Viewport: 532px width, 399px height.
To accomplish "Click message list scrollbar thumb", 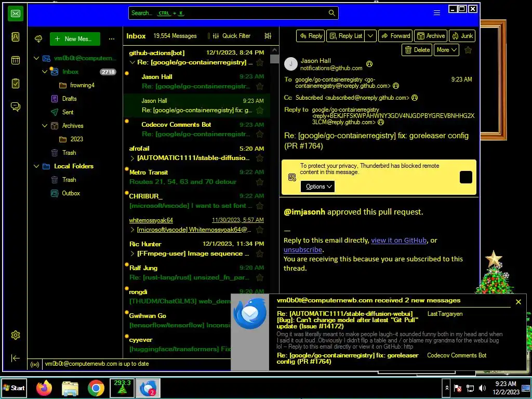I will coord(274,59).
